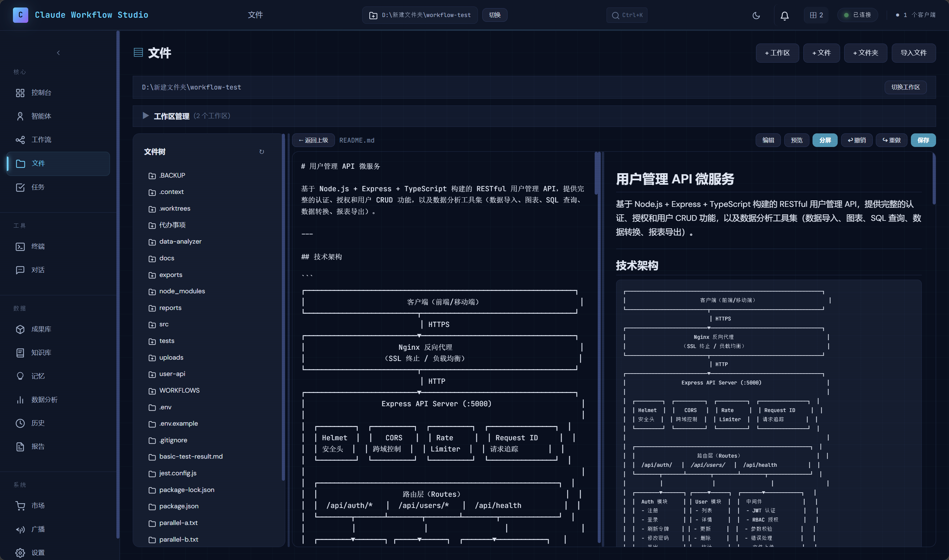
Task: Open notifications bell icon
Action: 784,15
